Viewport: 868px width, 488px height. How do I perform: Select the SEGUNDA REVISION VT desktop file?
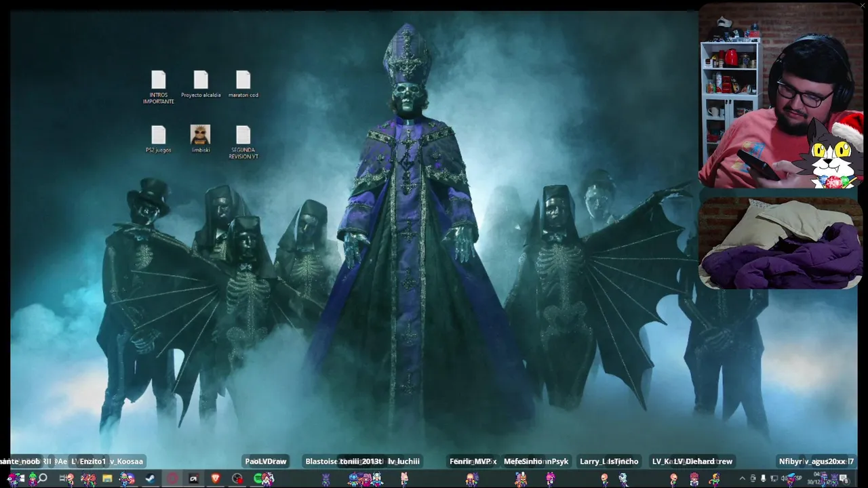pyautogui.click(x=243, y=142)
